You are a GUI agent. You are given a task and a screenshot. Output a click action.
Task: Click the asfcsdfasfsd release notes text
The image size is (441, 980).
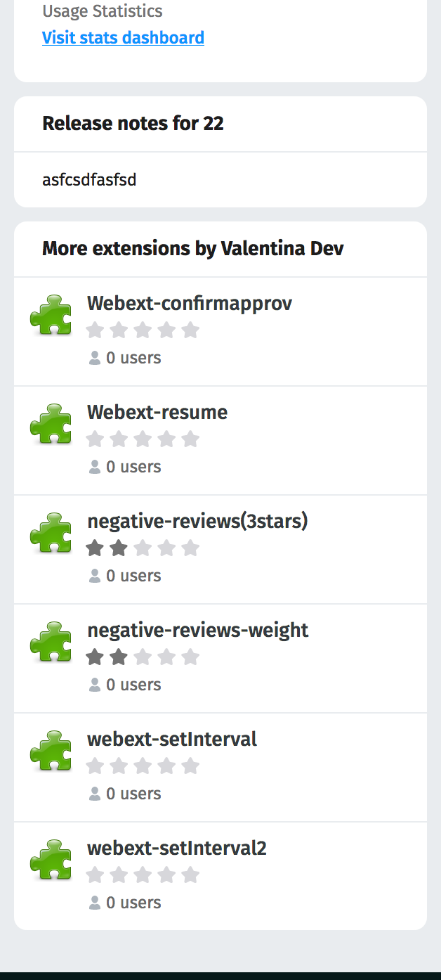click(89, 179)
